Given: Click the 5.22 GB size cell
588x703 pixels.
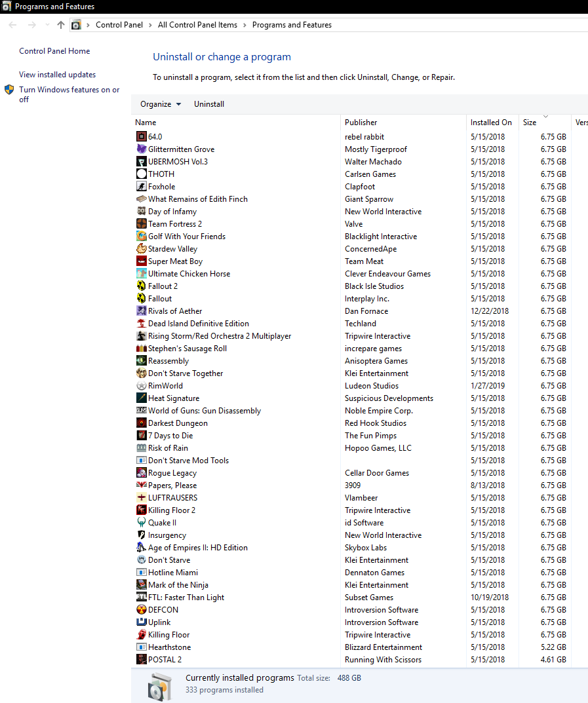Looking at the screenshot, I should click(553, 647).
